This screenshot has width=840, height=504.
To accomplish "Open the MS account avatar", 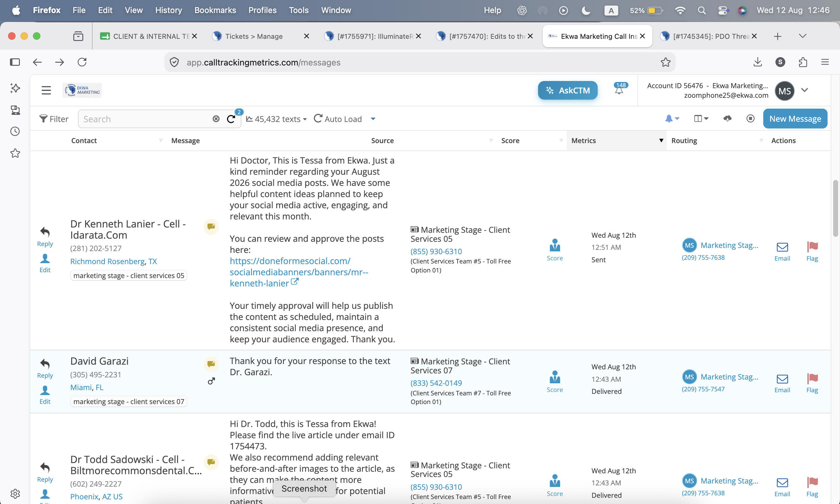I will click(x=785, y=91).
